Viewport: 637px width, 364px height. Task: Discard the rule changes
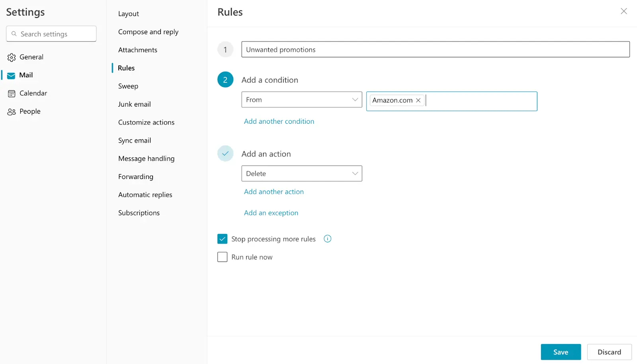pyautogui.click(x=609, y=352)
